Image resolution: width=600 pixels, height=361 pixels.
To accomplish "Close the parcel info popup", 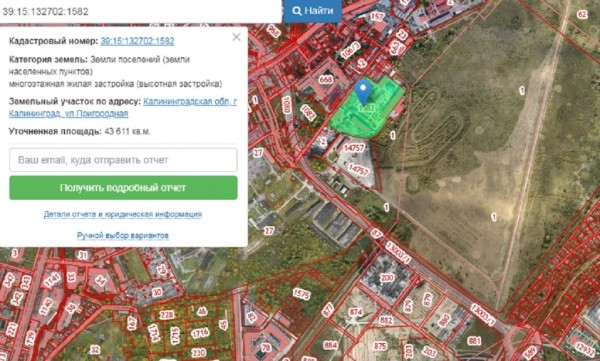I will point(236,37).
